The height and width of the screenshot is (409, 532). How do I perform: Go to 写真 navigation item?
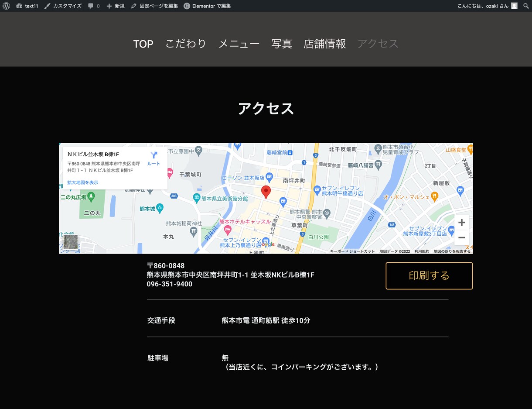282,44
